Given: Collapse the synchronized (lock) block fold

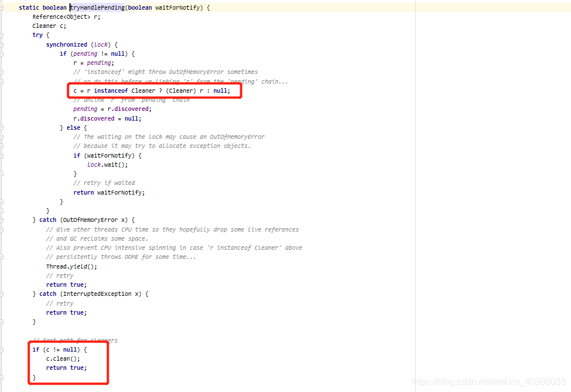Looking at the screenshot, I should (2, 44).
